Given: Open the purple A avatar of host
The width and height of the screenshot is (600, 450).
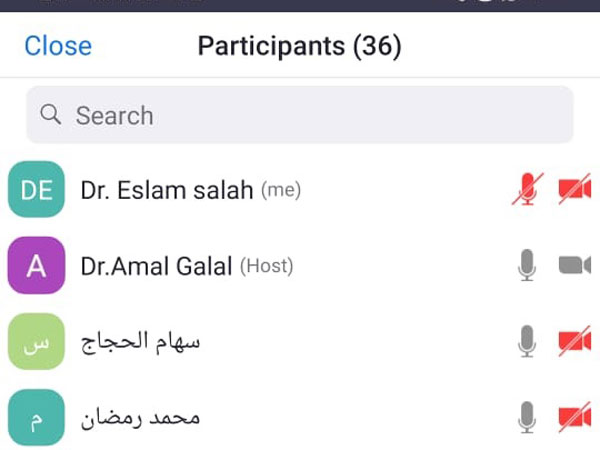Looking at the screenshot, I should [x=36, y=265].
